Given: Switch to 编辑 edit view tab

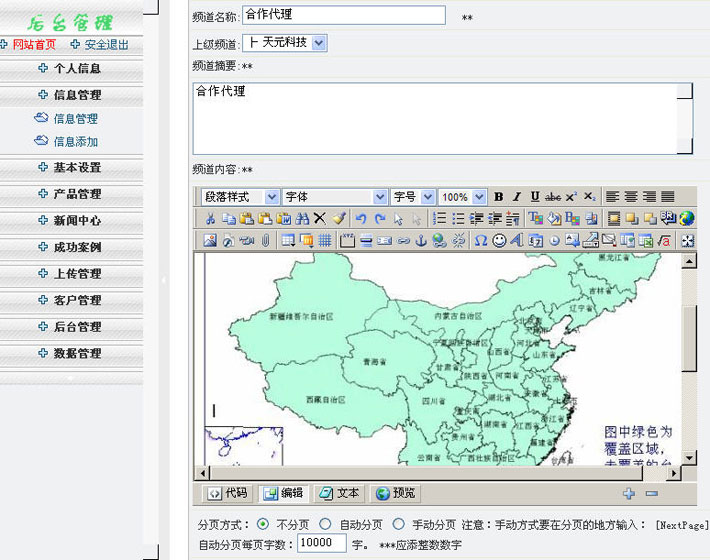Looking at the screenshot, I should coord(283,493).
